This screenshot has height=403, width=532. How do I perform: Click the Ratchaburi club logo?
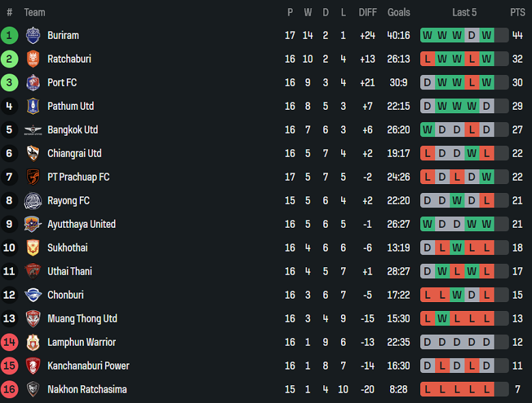click(x=33, y=59)
